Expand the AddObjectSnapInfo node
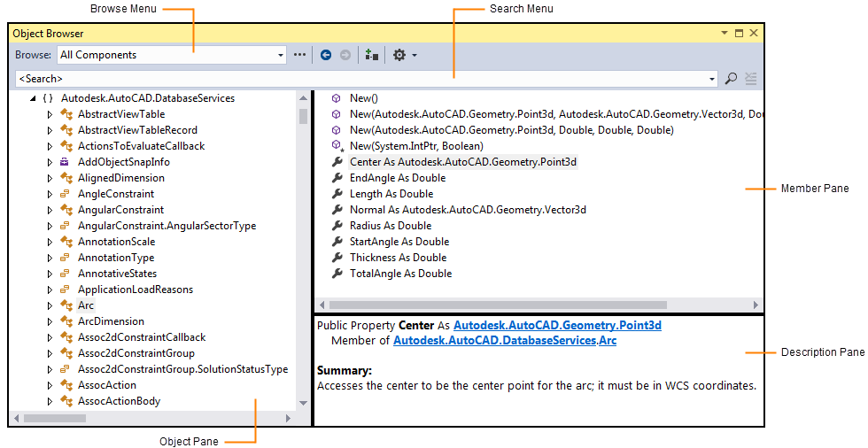Screen dimensions: 868x448 click(50, 163)
